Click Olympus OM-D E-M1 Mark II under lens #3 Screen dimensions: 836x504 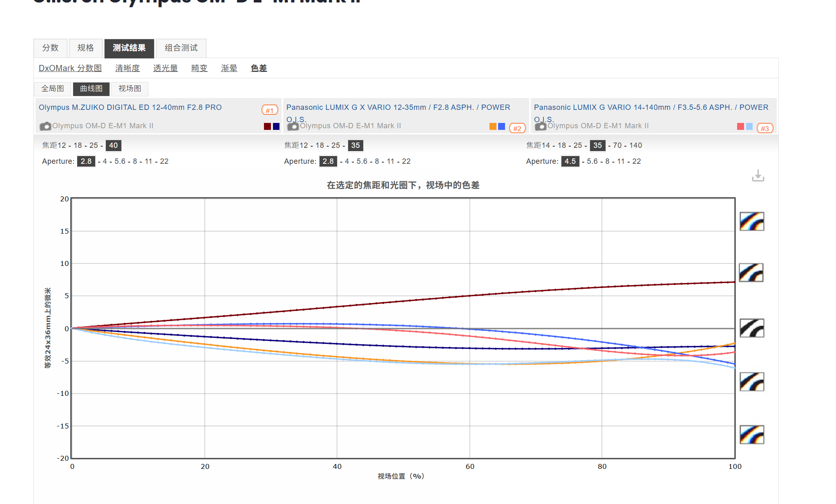(598, 126)
